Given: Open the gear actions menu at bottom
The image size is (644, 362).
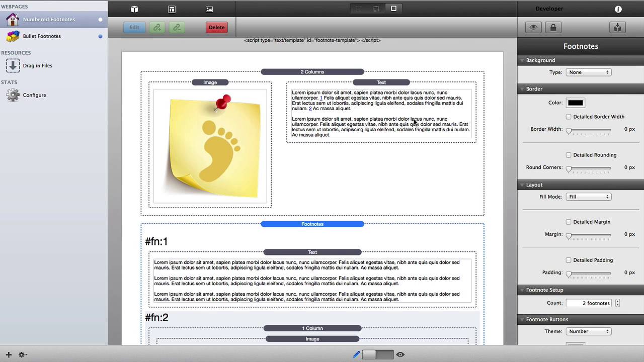Looking at the screenshot, I should coord(22,354).
